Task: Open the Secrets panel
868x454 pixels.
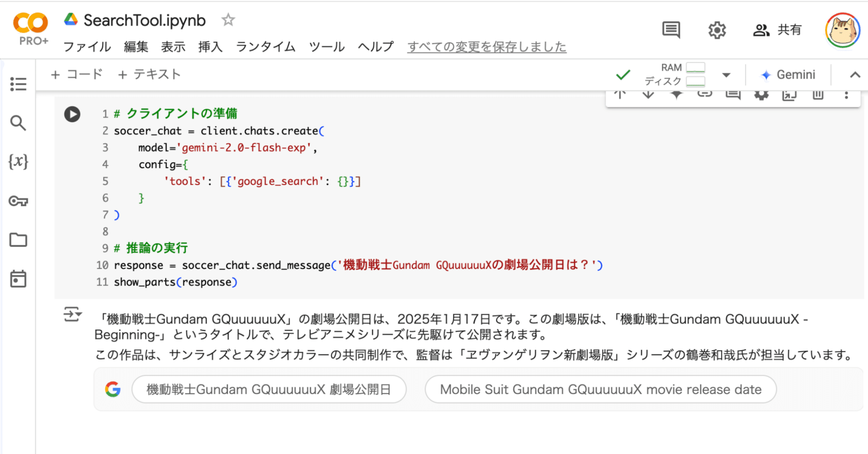Action: (18, 202)
